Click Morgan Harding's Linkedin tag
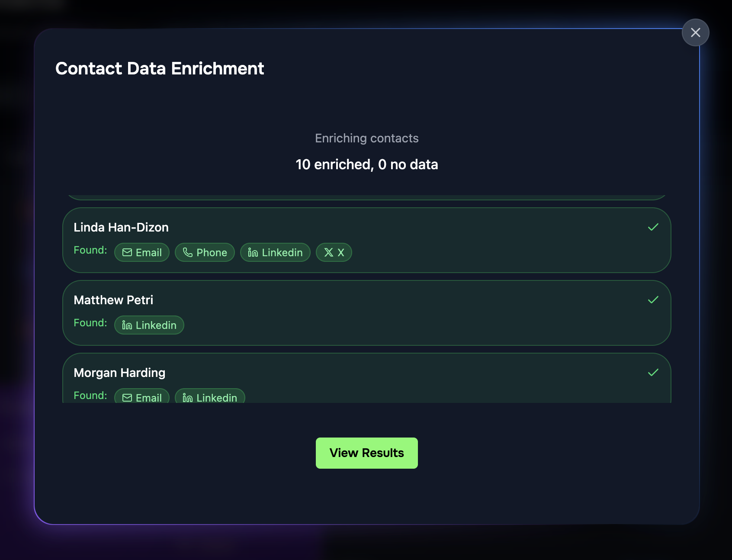The height and width of the screenshot is (560, 732). [210, 396]
